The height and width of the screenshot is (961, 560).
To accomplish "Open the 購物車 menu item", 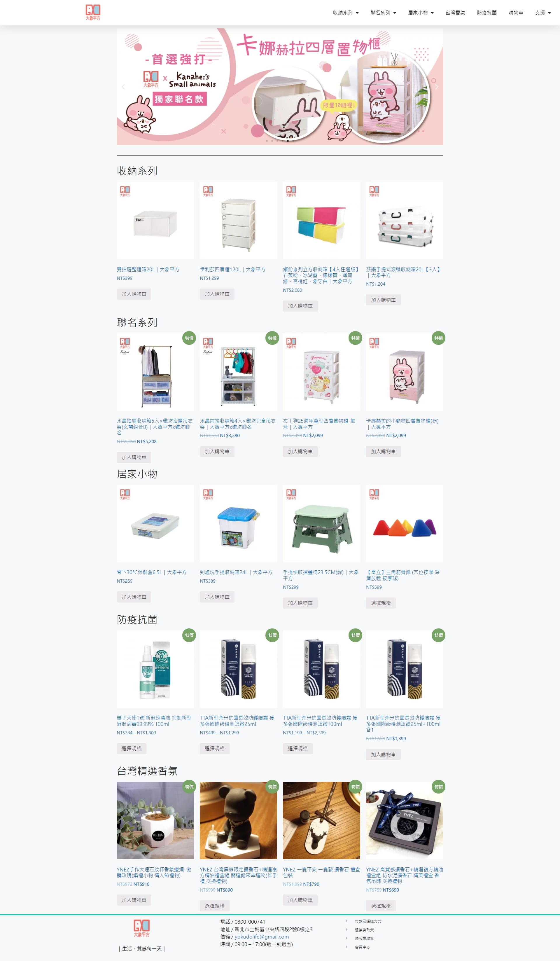I will pos(516,13).
